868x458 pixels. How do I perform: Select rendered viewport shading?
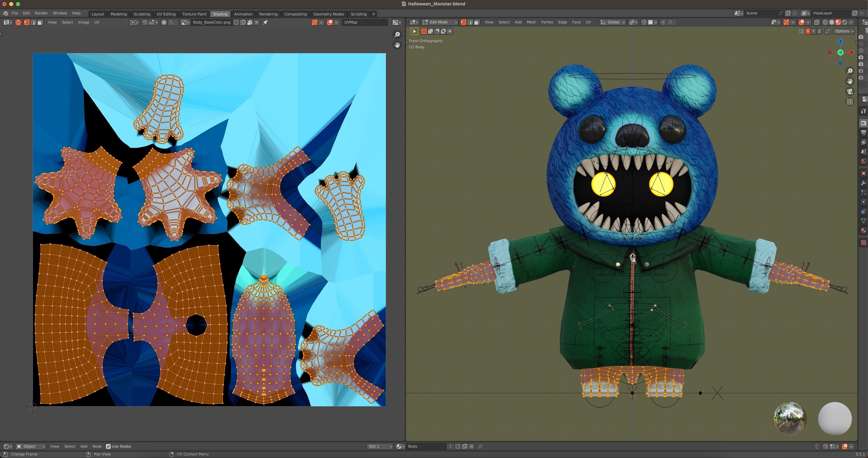click(x=844, y=22)
